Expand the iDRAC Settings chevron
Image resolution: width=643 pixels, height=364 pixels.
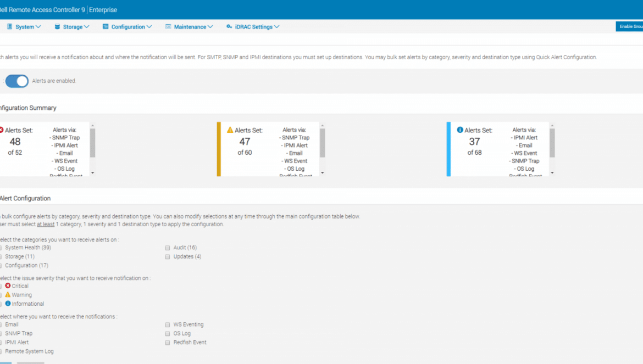[277, 26]
